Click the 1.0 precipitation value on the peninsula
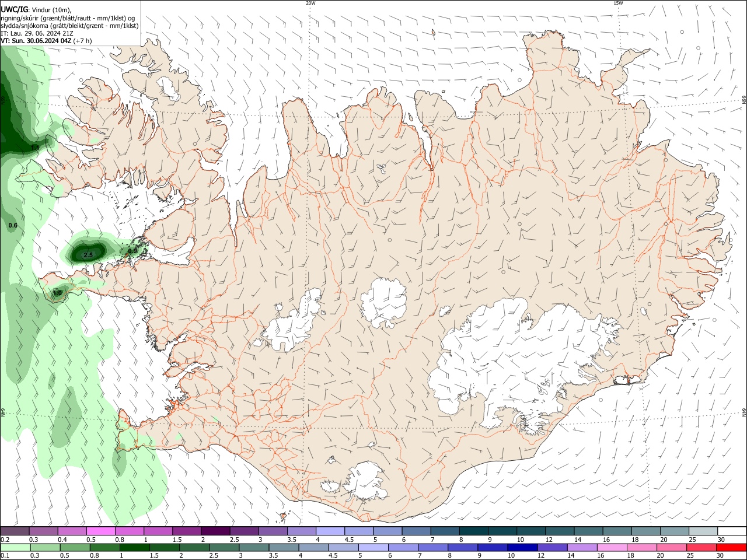This screenshot has height=560, width=747. click(x=58, y=293)
